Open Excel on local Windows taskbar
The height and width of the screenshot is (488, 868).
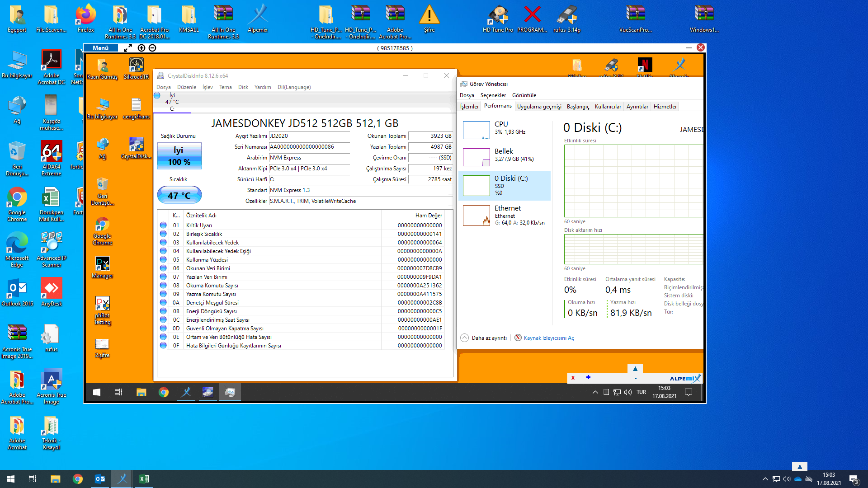click(144, 479)
